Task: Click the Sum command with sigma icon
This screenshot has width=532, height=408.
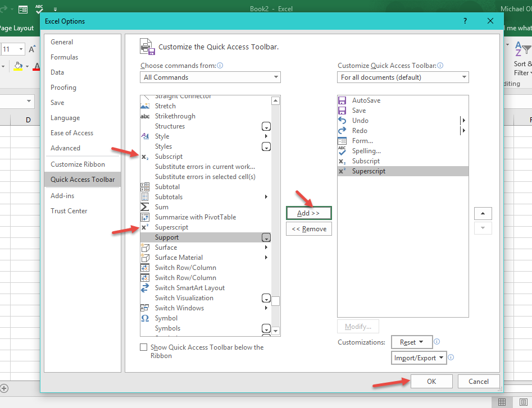Action: click(x=161, y=207)
